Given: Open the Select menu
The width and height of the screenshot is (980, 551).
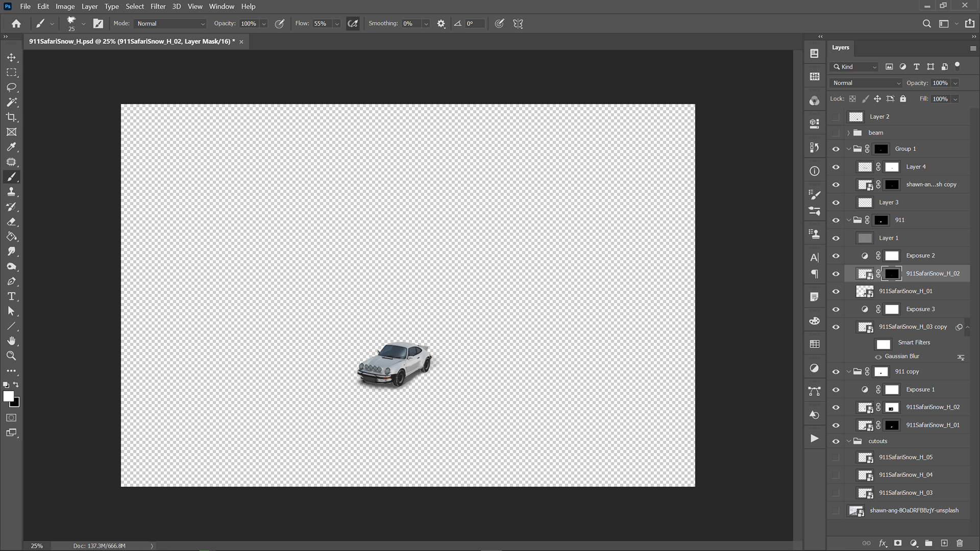Looking at the screenshot, I should [135, 7].
